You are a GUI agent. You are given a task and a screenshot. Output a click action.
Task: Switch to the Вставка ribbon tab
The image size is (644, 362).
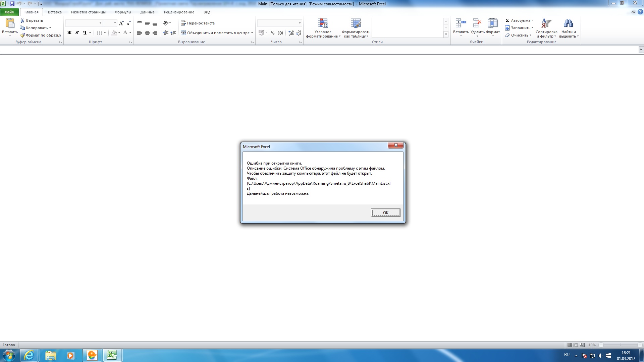point(55,12)
